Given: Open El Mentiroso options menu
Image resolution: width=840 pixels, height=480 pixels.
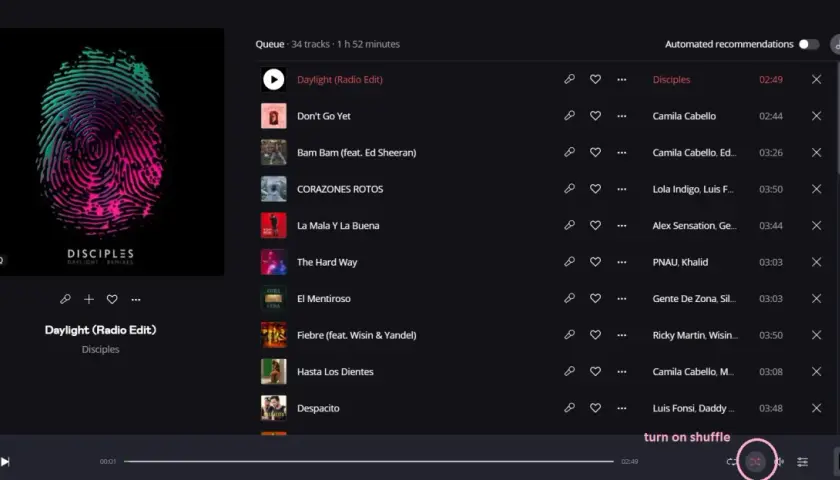Looking at the screenshot, I should (x=621, y=298).
